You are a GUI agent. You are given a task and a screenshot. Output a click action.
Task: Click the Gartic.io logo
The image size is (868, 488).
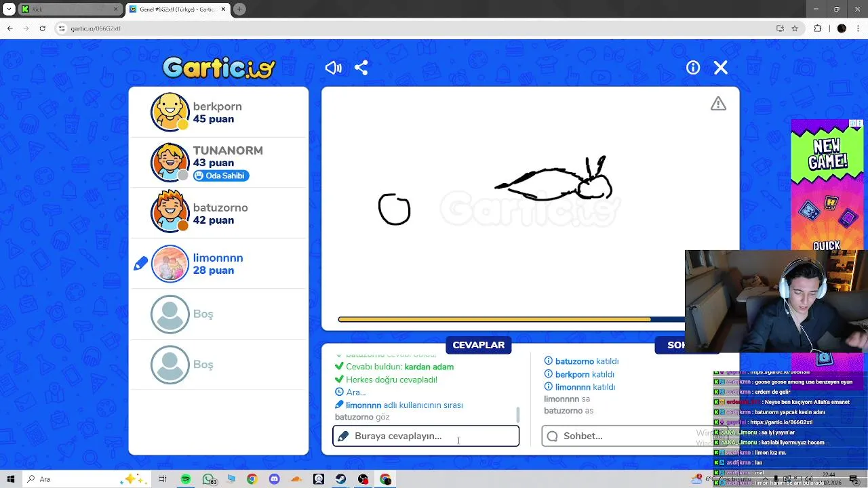click(218, 68)
